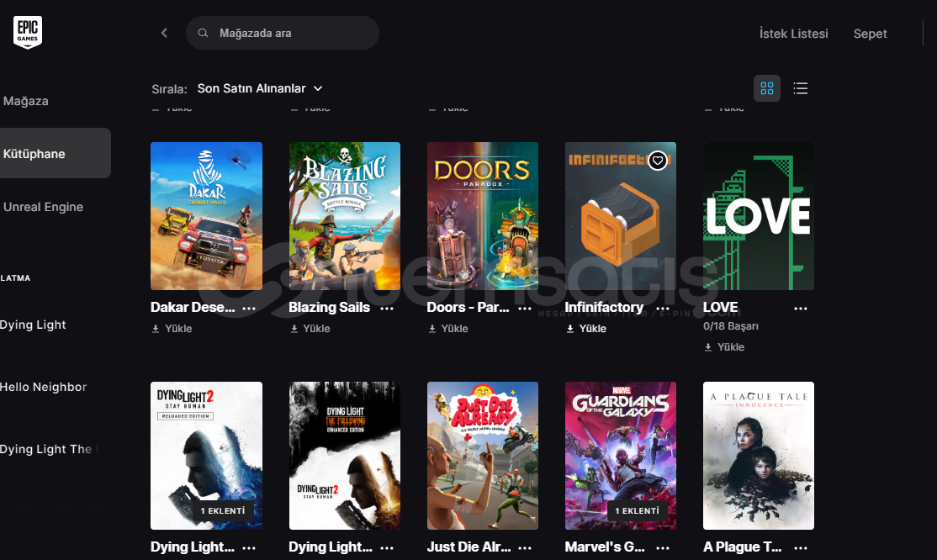Select Kütüphane in the sidebar
The width and height of the screenshot is (937, 560).
pyautogui.click(x=55, y=153)
